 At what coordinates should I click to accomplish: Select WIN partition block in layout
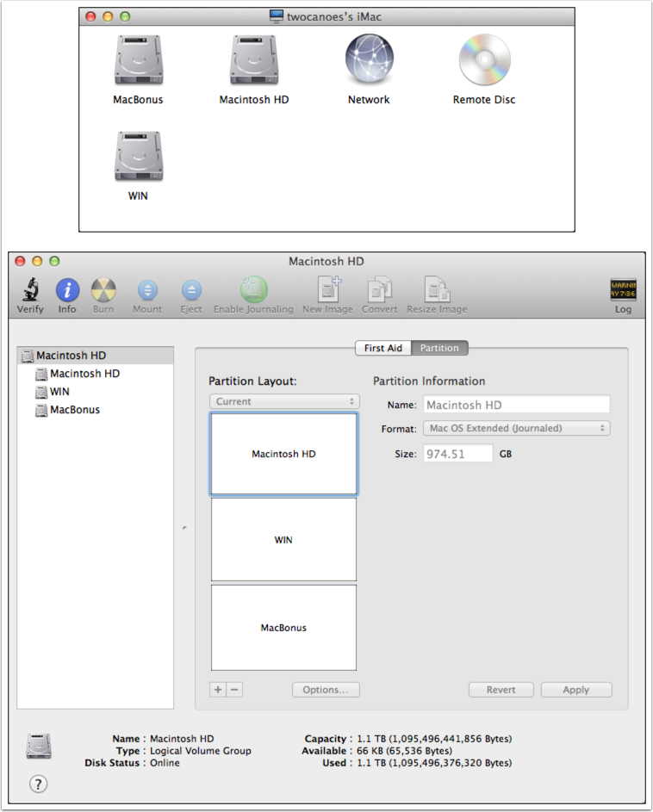[x=284, y=540]
